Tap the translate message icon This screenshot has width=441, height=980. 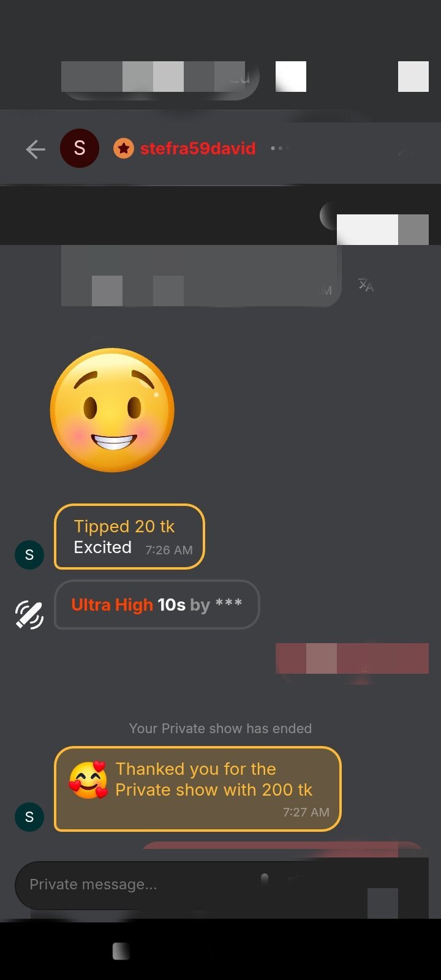pos(366,285)
